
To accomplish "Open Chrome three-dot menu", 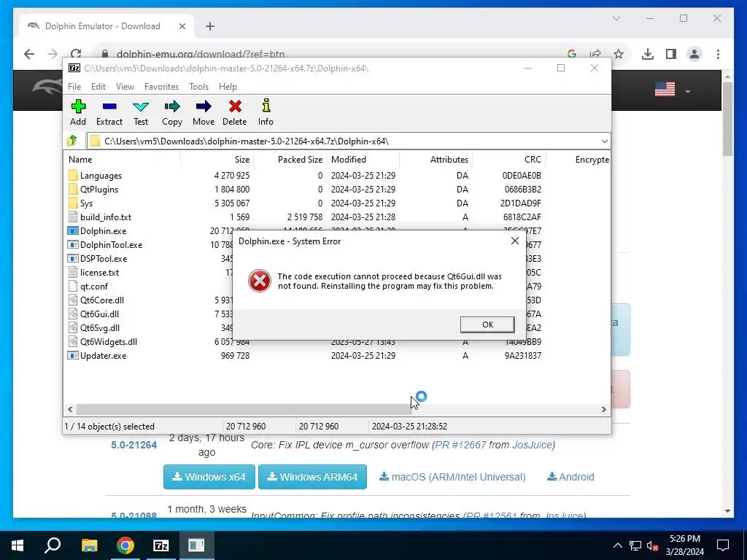I will pos(718,54).
